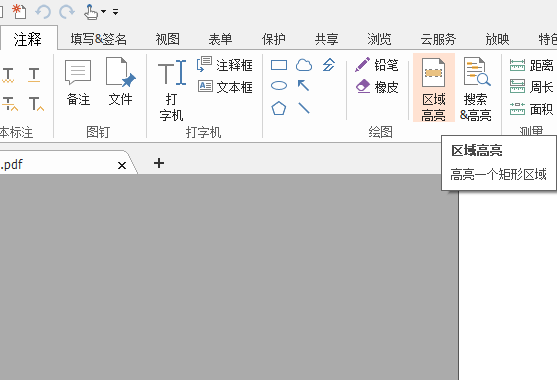Open the 表单 (Form) ribbon tab

tap(220, 39)
